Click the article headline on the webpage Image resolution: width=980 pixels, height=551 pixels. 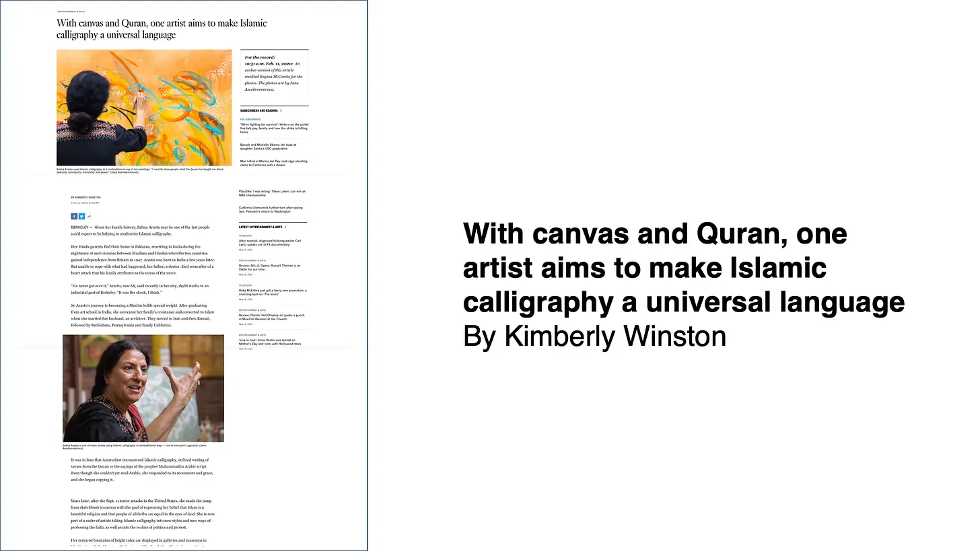coord(162,29)
